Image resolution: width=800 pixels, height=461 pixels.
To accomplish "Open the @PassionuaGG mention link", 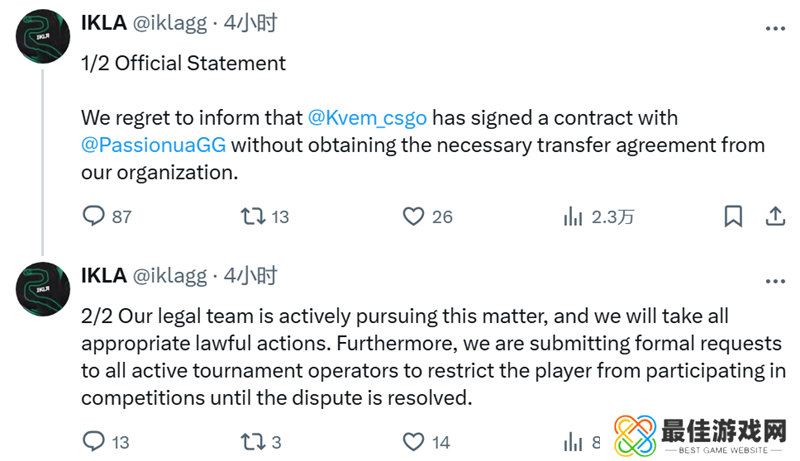I will click(154, 144).
